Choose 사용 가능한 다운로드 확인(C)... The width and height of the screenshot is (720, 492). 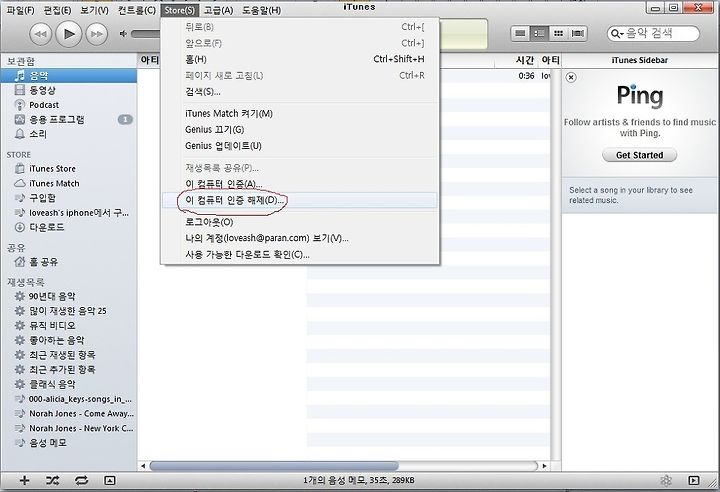pos(300,254)
